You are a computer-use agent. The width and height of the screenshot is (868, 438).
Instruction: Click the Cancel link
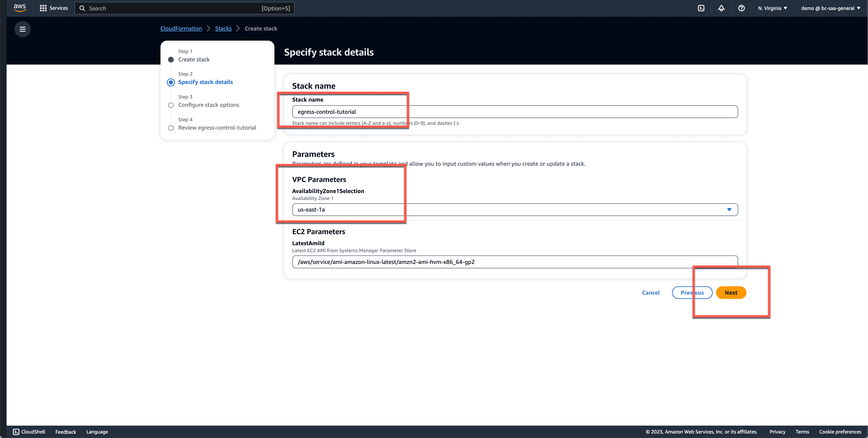coord(651,292)
